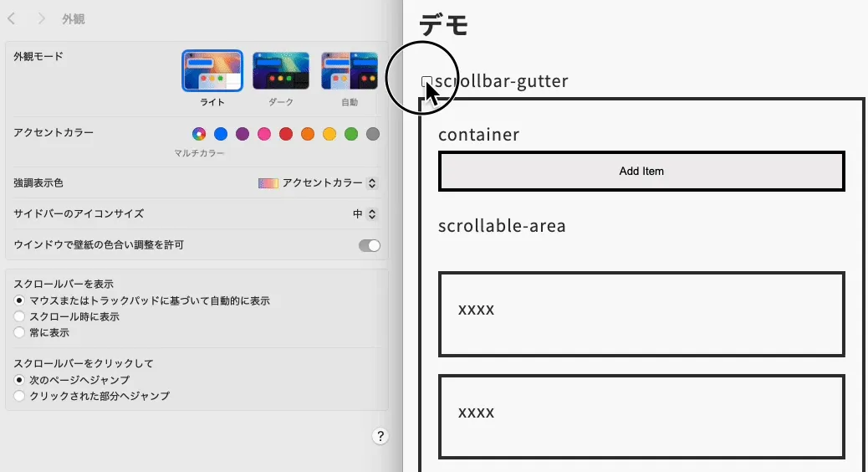Click the scrollable-area label
This screenshot has height=472, width=868.
click(x=502, y=226)
